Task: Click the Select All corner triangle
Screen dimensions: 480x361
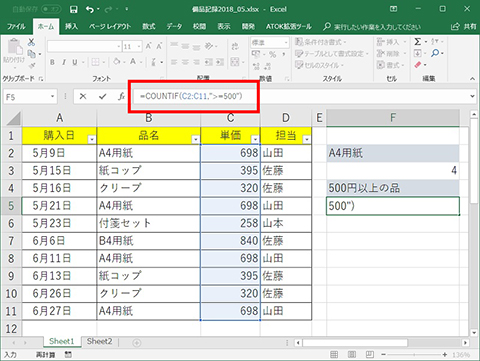Action: pos(13,118)
